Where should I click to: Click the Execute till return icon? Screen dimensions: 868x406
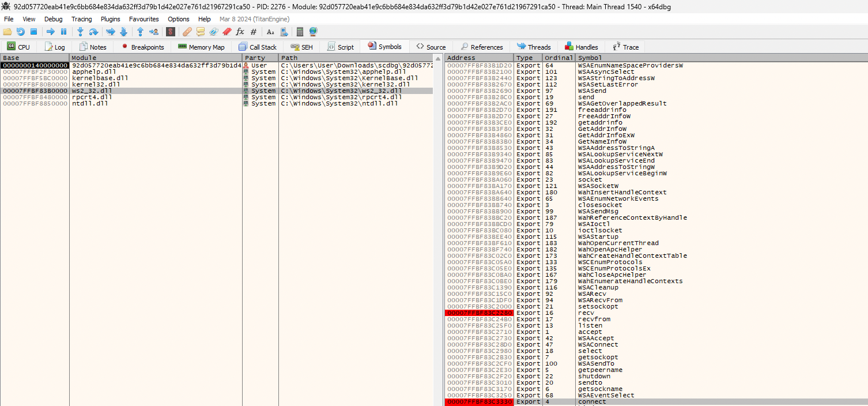140,32
